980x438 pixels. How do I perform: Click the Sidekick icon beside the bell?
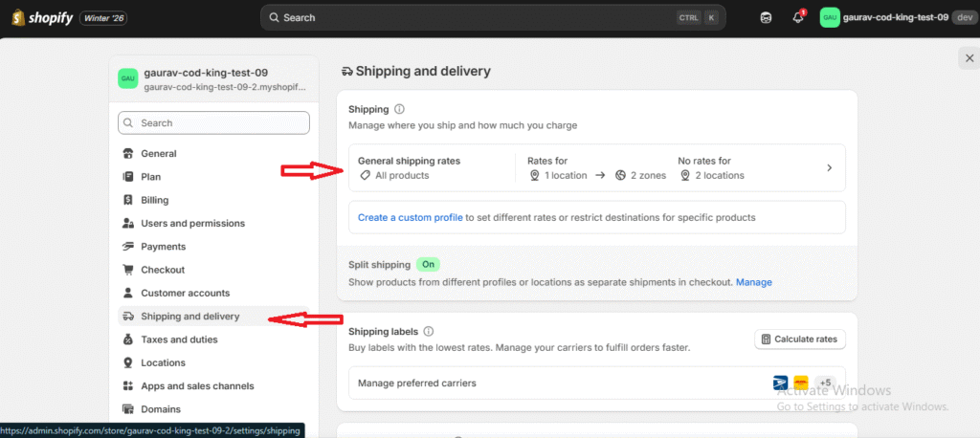point(766,17)
